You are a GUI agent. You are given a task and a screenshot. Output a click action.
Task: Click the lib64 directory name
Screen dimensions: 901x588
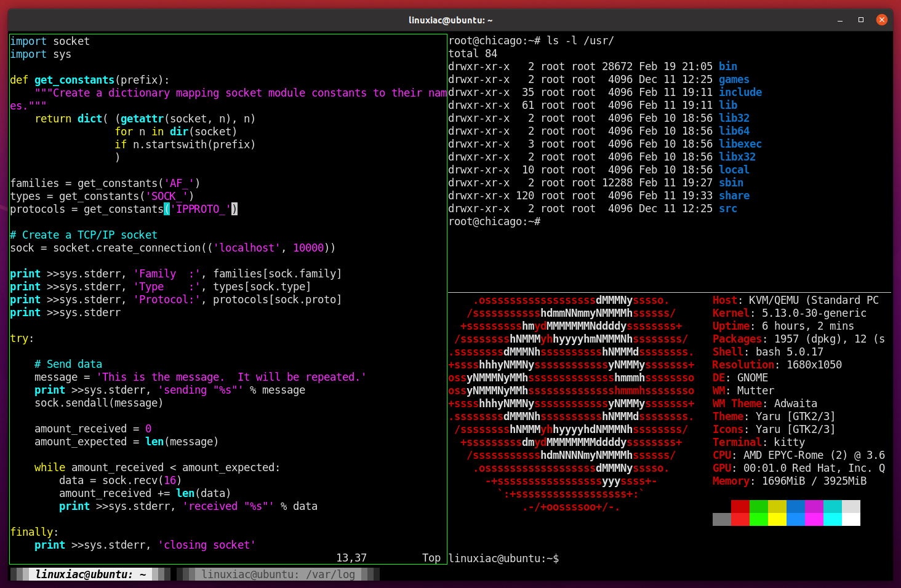(x=734, y=130)
